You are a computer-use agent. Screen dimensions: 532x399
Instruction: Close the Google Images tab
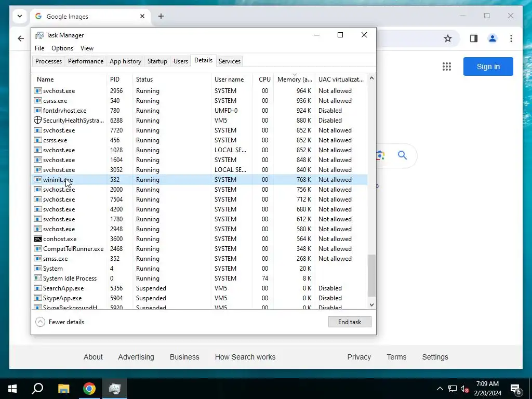click(142, 16)
